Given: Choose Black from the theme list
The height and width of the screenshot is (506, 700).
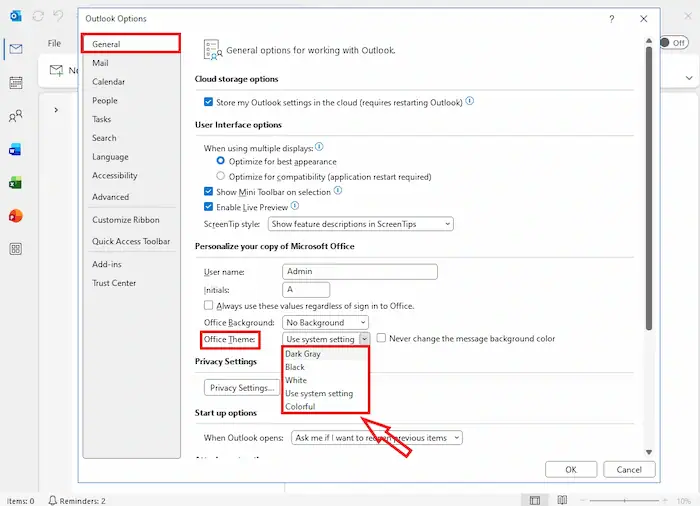Looking at the screenshot, I should (x=325, y=367).
